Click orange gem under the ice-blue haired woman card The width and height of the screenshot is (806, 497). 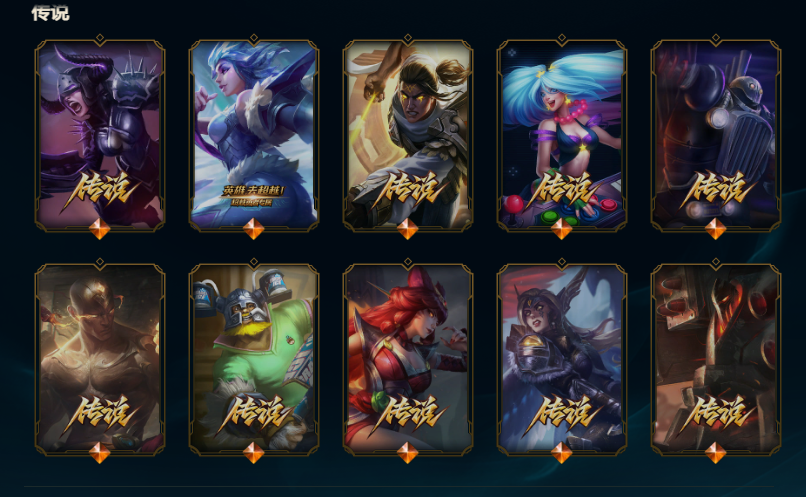[x=253, y=229]
